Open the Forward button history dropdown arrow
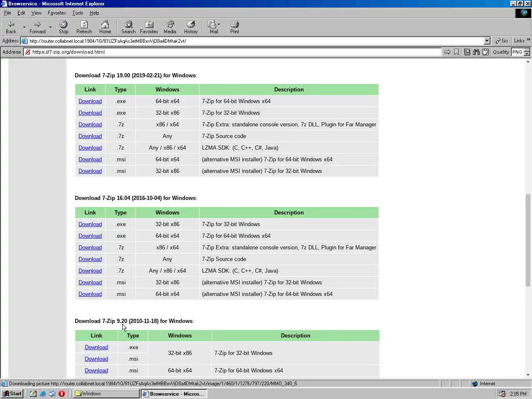 tap(50, 27)
